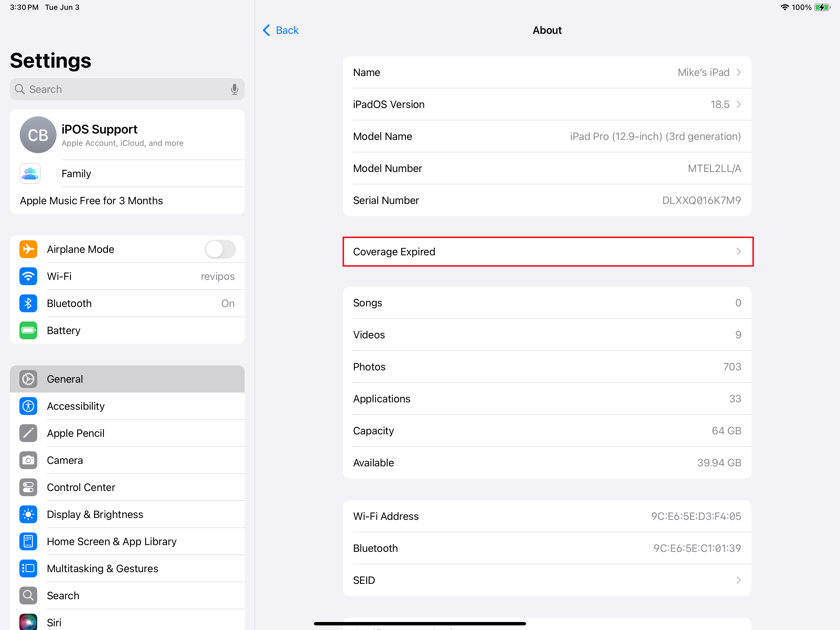This screenshot has width=840, height=630.
Task: Open Siri settings row
Action: pyautogui.click(x=127, y=620)
